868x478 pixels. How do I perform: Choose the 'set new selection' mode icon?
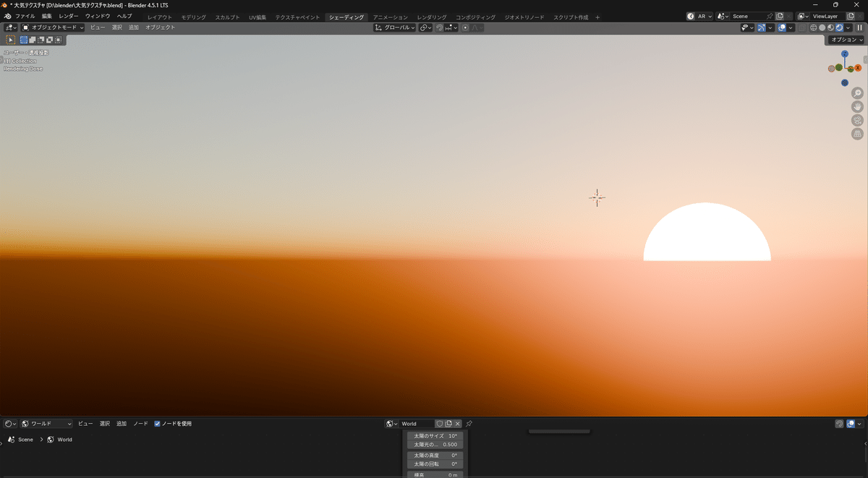24,40
